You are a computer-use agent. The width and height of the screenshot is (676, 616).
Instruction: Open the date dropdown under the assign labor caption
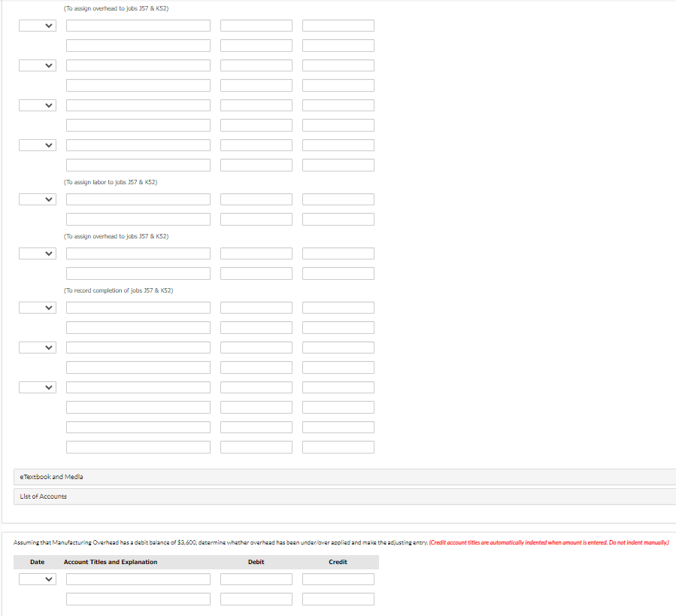point(37,199)
